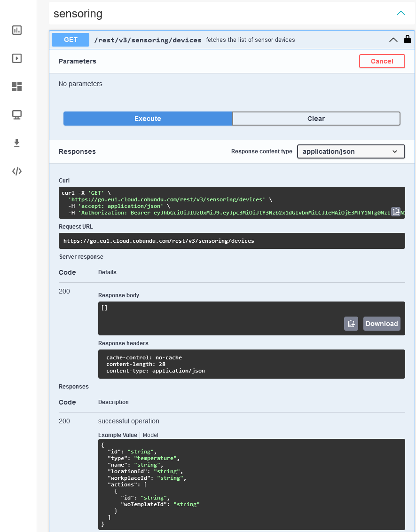The width and height of the screenshot is (416, 532).
Task: Click the authorization lock icon
Action: (x=408, y=40)
